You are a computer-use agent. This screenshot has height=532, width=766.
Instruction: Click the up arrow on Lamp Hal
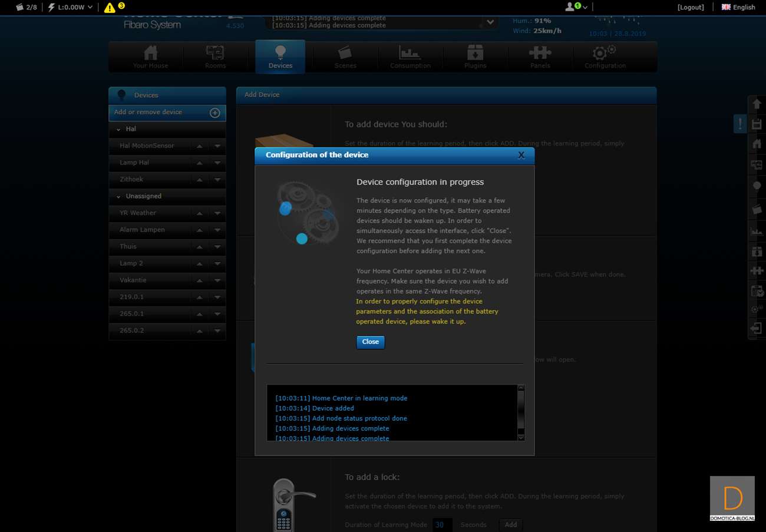200,163
